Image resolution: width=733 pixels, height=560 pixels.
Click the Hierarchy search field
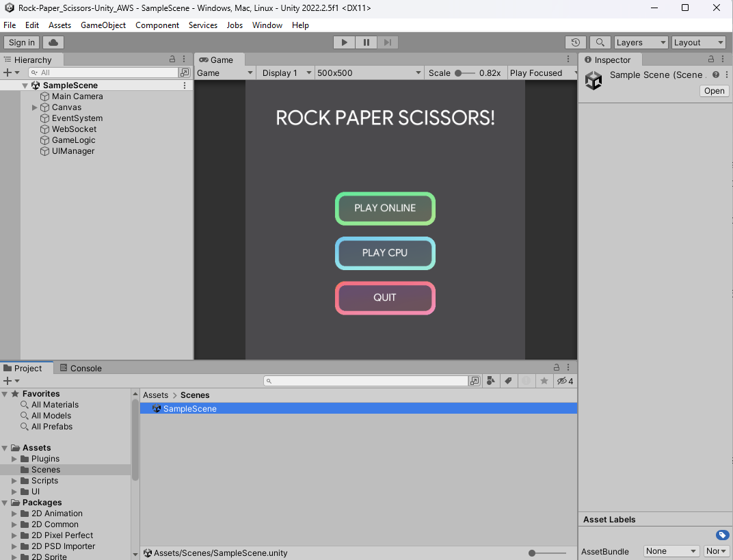[x=103, y=72]
